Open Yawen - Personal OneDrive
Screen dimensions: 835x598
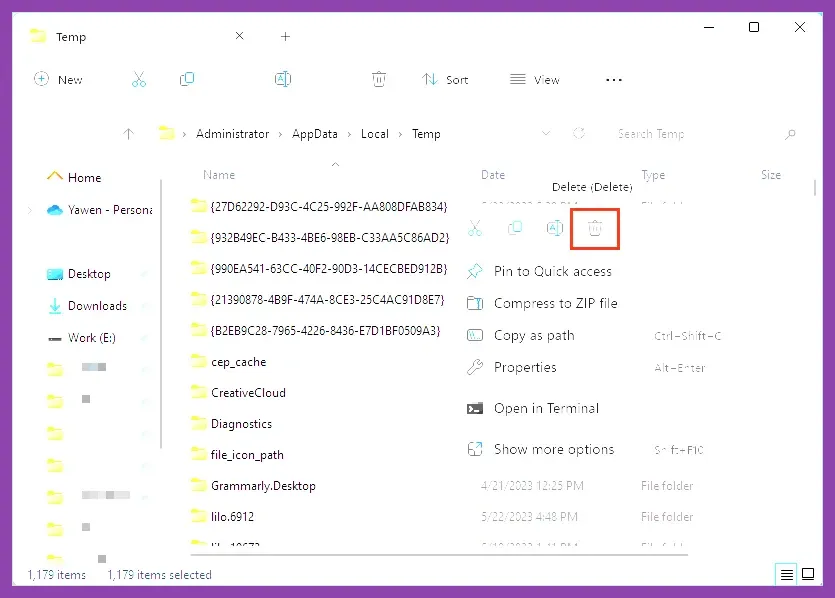[100, 210]
